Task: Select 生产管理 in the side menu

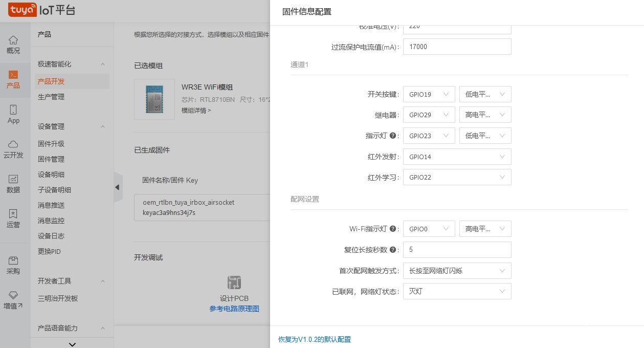Action: (x=51, y=97)
